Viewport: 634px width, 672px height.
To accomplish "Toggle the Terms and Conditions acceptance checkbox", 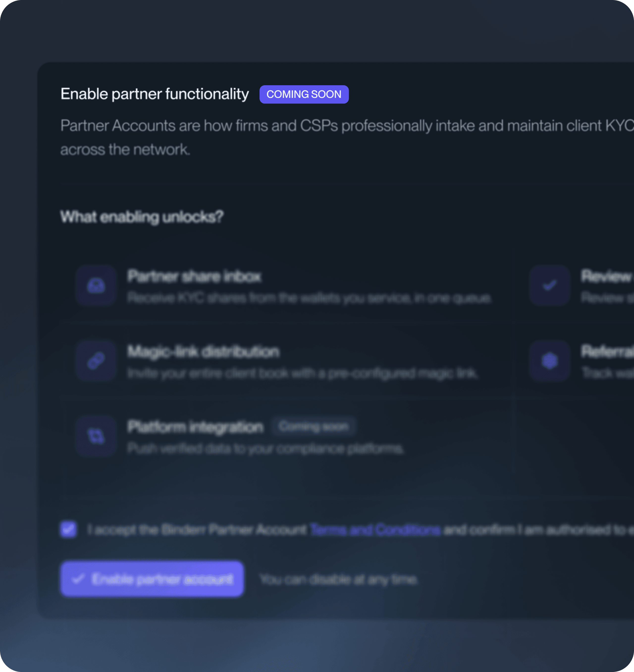I will coord(69,529).
